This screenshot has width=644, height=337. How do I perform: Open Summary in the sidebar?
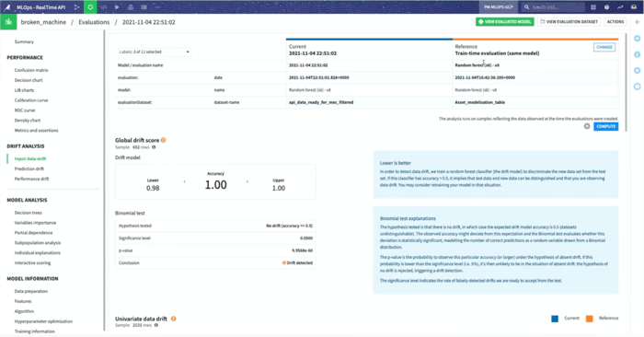point(24,41)
